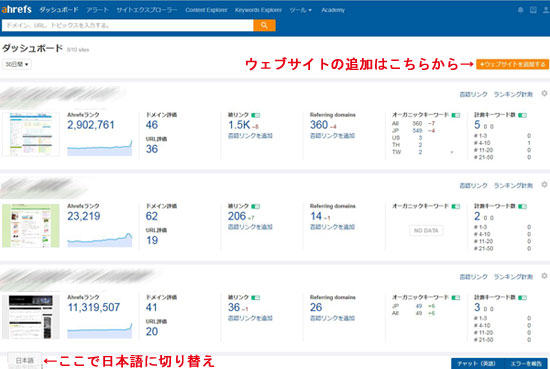Image resolution: width=550 pixels, height=369 pixels.
Task: Open Academy in the top navigation
Action: point(333,10)
